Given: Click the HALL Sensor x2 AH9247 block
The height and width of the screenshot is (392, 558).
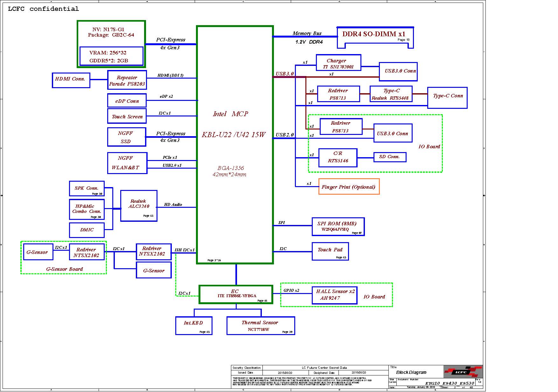Looking at the screenshot, I should pos(335,295).
